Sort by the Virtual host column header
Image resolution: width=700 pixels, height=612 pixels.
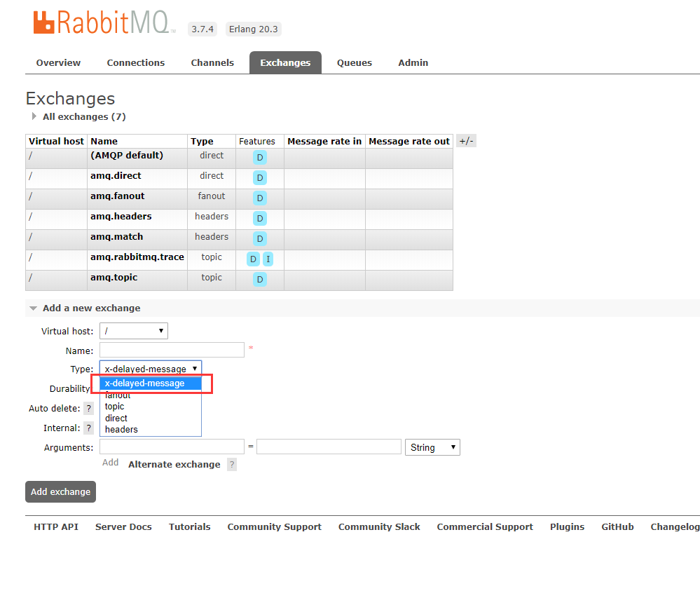(x=56, y=141)
